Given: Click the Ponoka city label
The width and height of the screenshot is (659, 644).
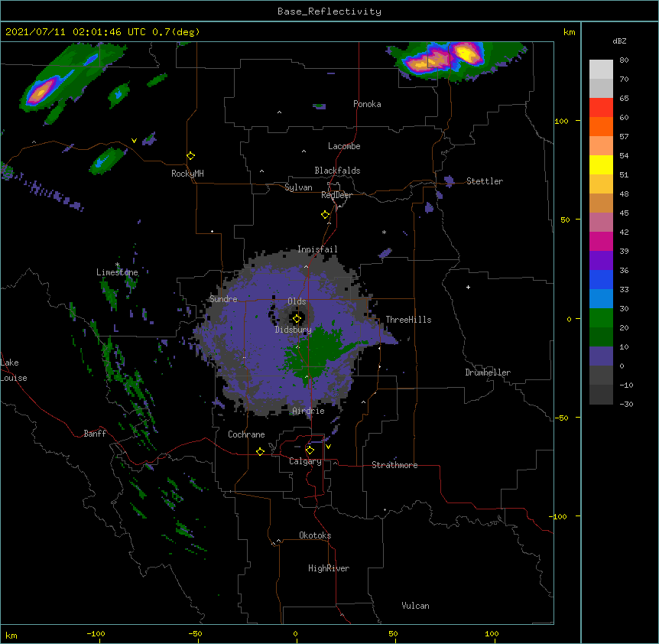Looking at the screenshot, I should click(x=367, y=104).
